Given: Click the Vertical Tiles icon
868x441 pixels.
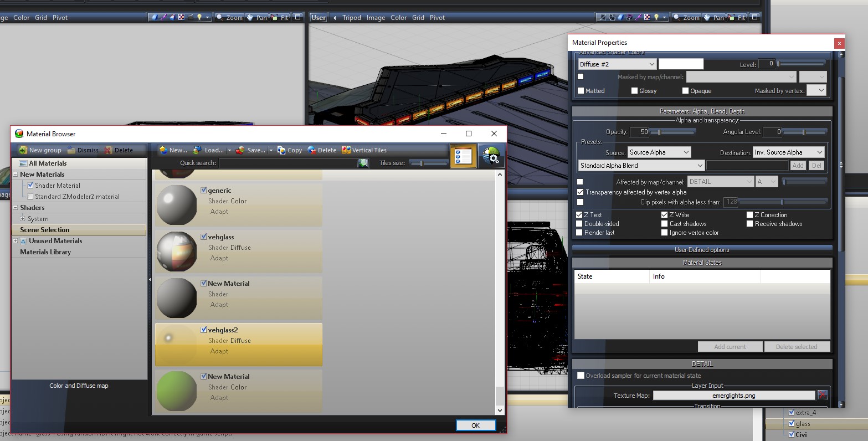Looking at the screenshot, I should coord(346,150).
